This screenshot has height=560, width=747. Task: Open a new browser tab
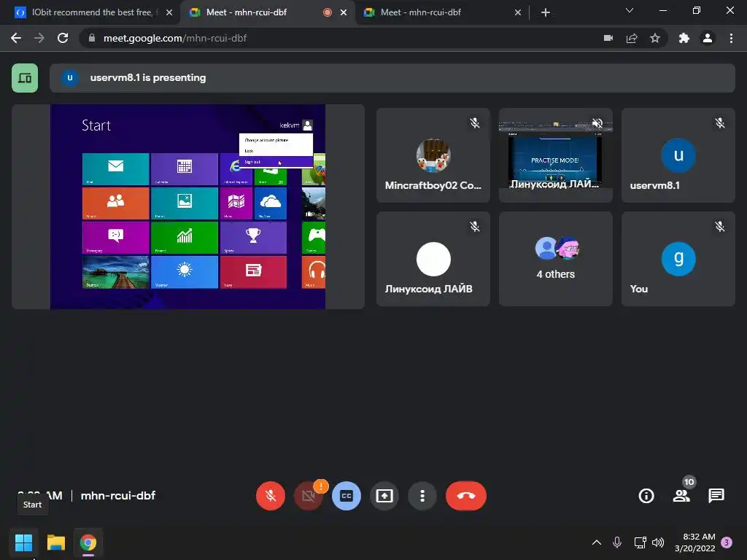546,12
